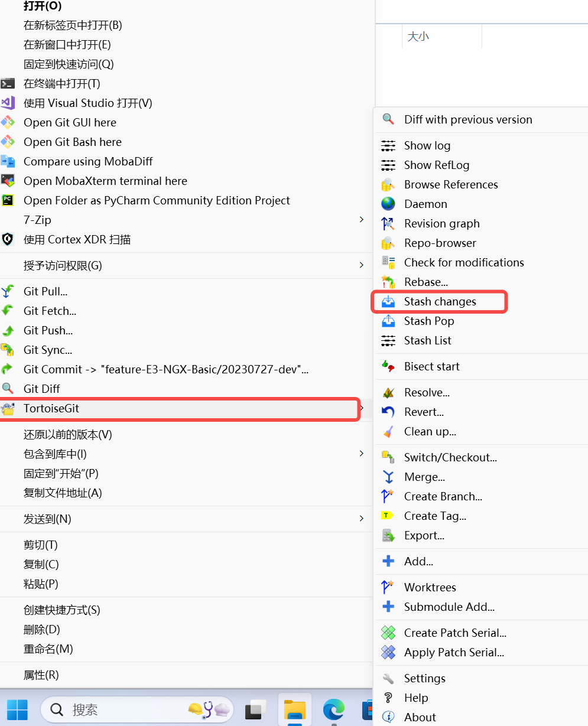This screenshot has width=588, height=726.
Task: Click the Merge icon
Action: tap(388, 477)
